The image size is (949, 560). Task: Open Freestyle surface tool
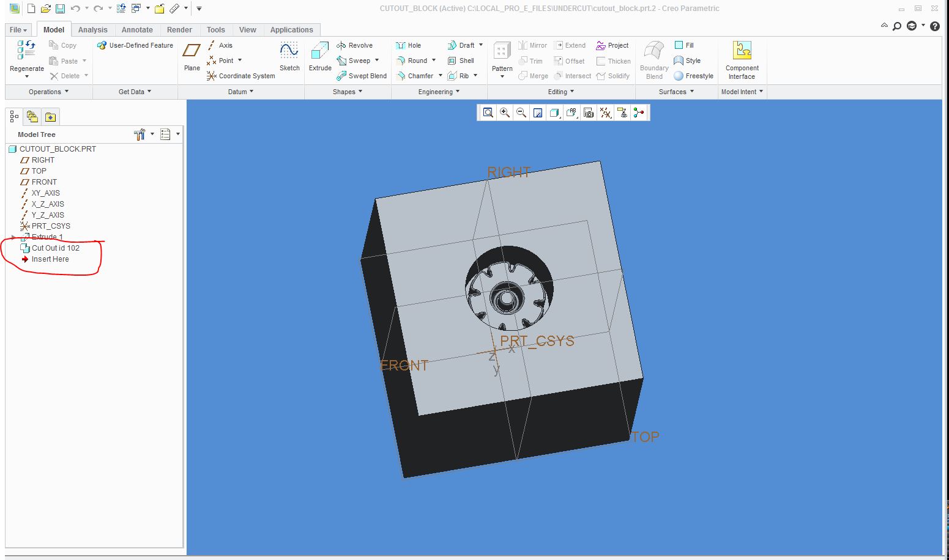coord(693,76)
